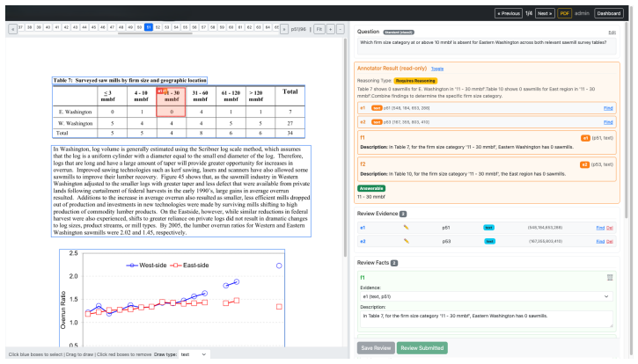Zoom out the PDF with minus button

(x=341, y=29)
